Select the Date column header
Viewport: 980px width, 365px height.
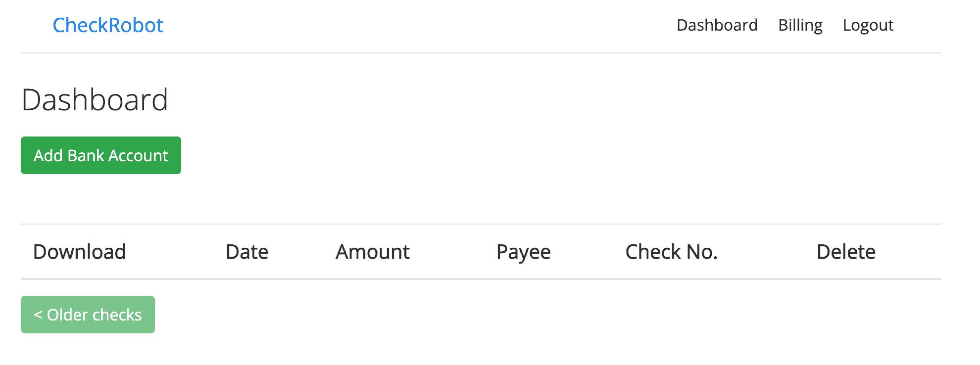[247, 252]
